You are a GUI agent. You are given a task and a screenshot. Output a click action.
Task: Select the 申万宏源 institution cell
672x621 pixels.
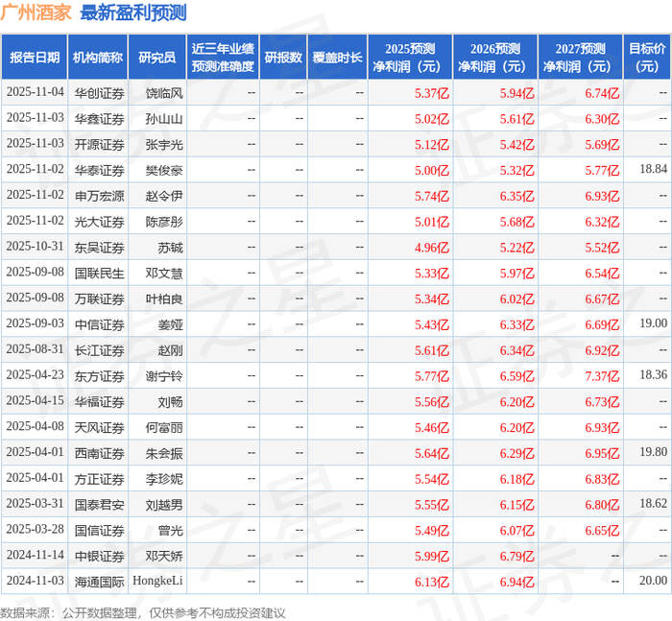[100, 196]
